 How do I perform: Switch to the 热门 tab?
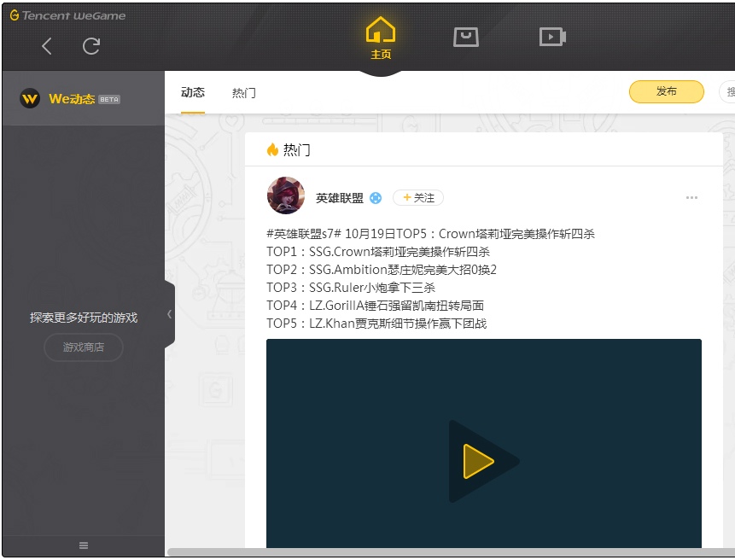244,92
